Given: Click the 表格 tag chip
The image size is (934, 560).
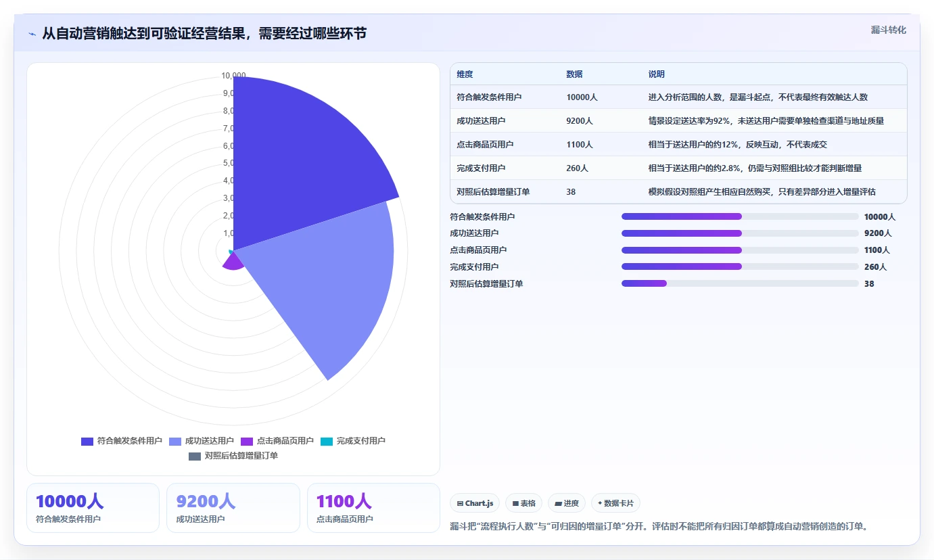Looking at the screenshot, I should pos(523,503).
